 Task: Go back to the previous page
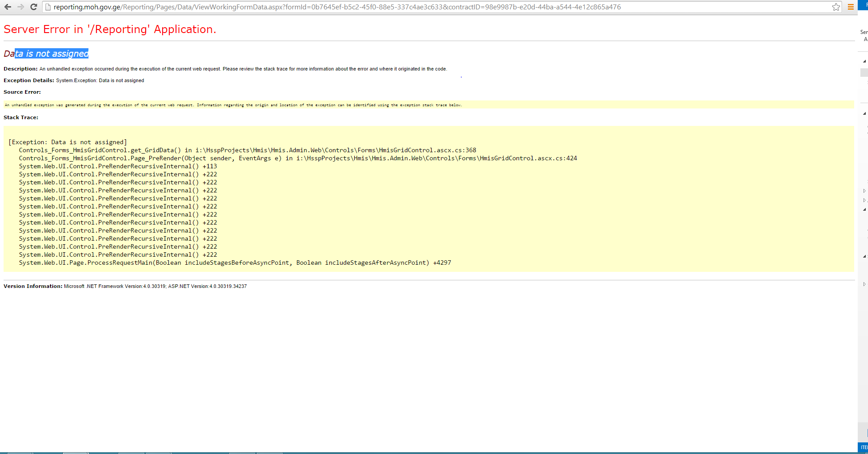[8, 7]
